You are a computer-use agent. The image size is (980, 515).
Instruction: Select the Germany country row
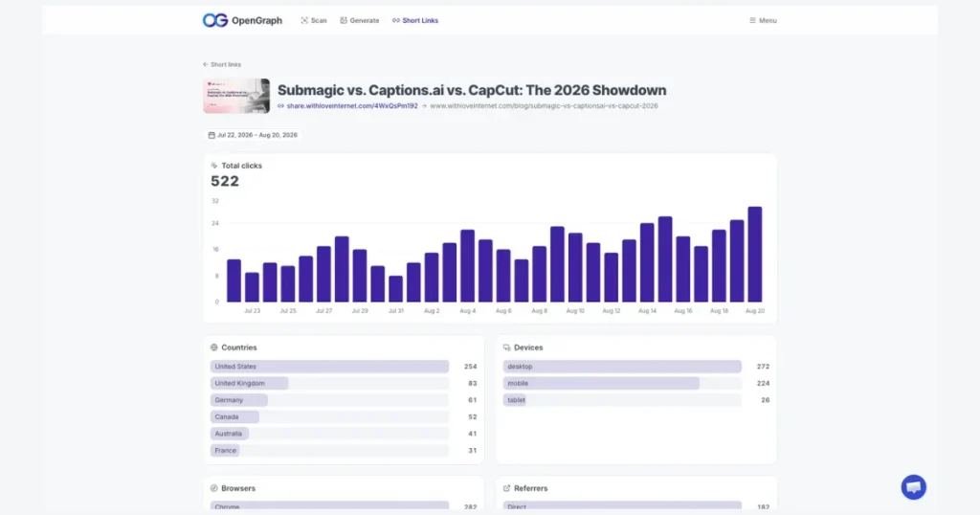(x=344, y=400)
